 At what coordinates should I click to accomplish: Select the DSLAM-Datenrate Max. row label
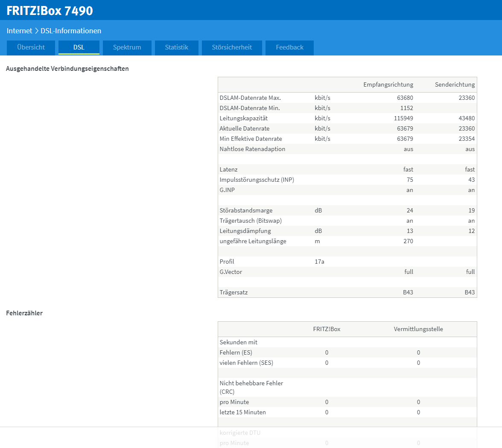250,98
